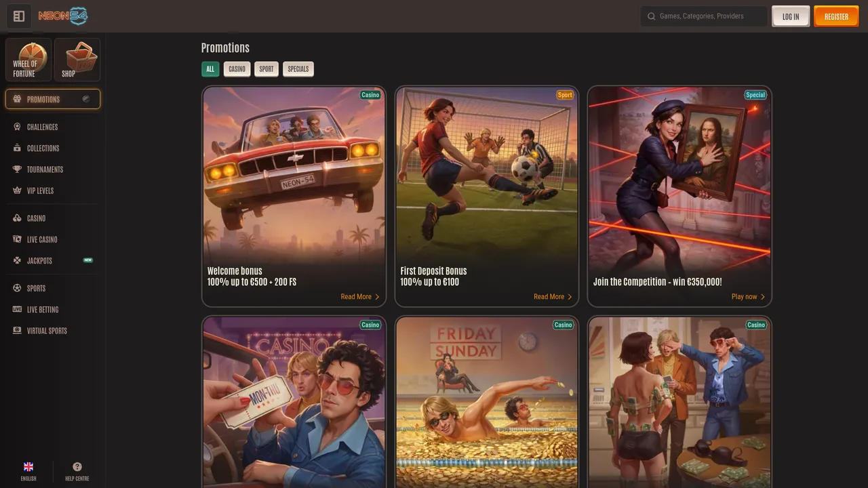
Task: Click Play now on the Competition card
Action: pyautogui.click(x=748, y=297)
